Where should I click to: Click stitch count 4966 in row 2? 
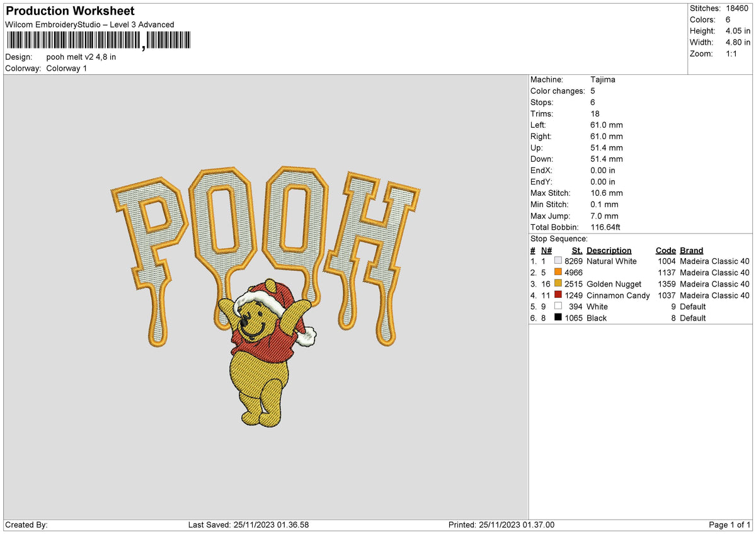(x=573, y=272)
